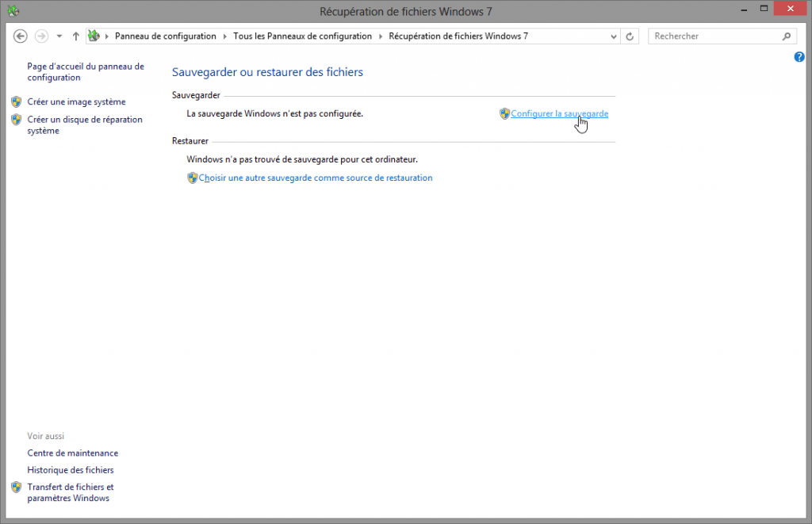Click shield icon beside Transfert de fichiers
Image resolution: width=812 pixels, height=524 pixels.
point(17,488)
